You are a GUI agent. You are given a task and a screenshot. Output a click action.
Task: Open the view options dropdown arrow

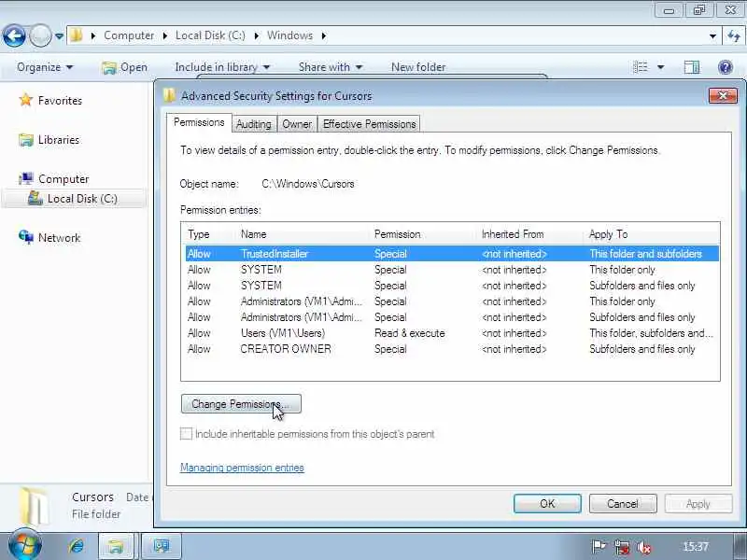661,67
